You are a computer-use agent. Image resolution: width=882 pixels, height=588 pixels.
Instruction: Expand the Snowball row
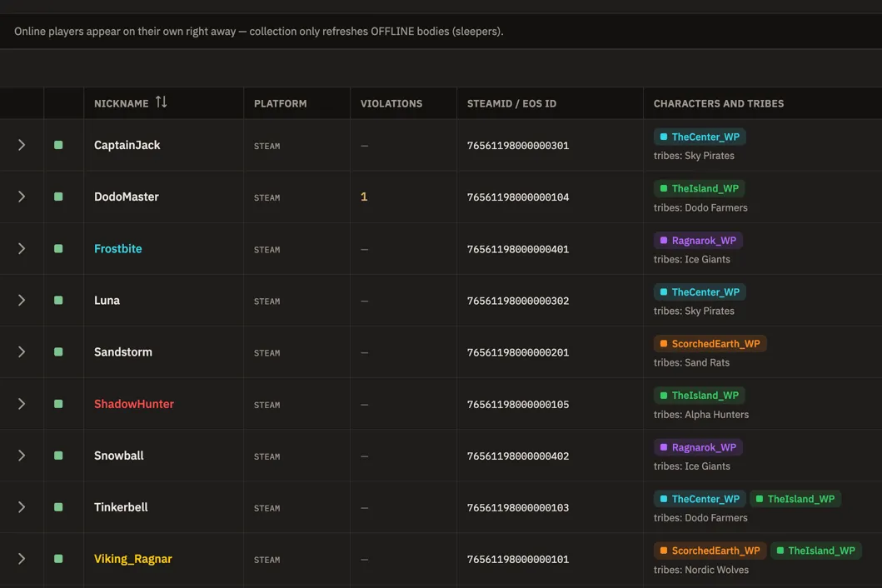[x=22, y=456]
